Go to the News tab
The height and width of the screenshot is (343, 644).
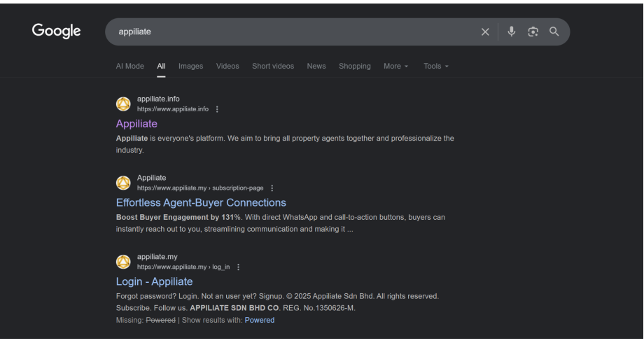click(316, 66)
